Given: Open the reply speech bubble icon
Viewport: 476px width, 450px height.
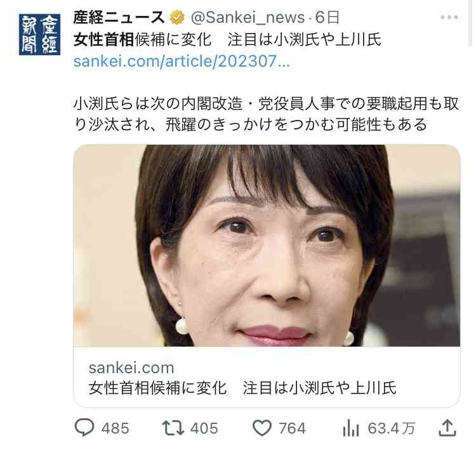Looking at the screenshot, I should click(x=84, y=427).
